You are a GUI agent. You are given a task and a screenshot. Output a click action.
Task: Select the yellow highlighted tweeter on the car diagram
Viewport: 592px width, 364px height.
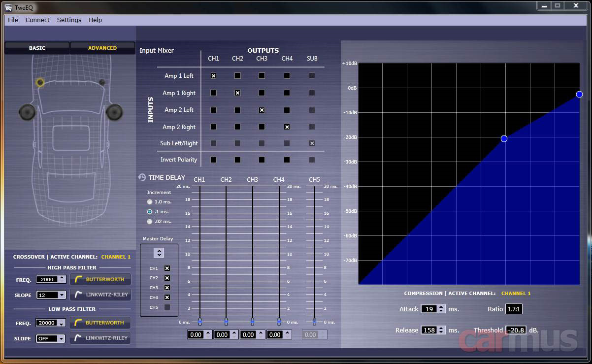(x=40, y=82)
